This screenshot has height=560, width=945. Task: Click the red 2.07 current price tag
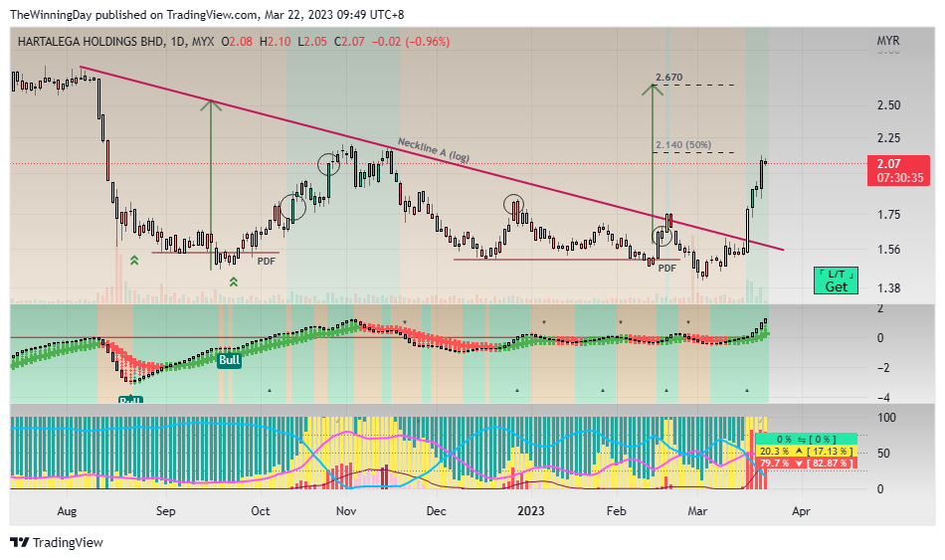coord(898,171)
